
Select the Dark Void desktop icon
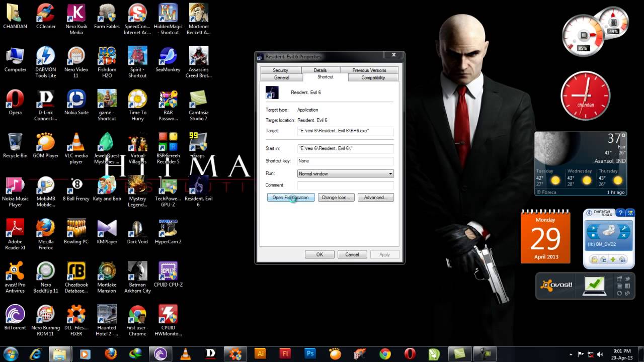click(137, 232)
